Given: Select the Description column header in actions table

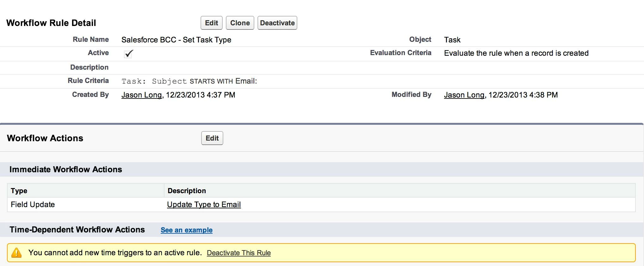Looking at the screenshot, I should pyautogui.click(x=187, y=191).
